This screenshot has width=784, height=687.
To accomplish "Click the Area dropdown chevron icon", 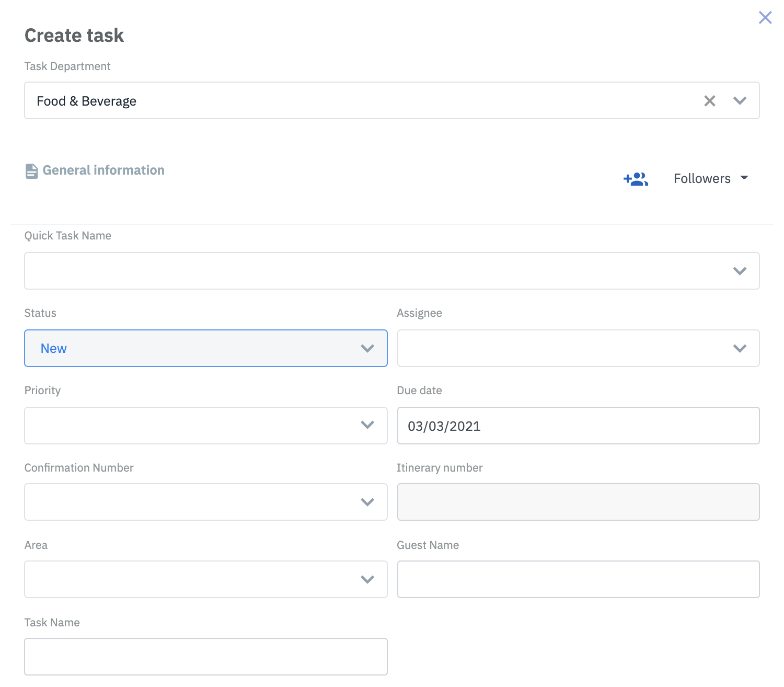I will click(367, 579).
